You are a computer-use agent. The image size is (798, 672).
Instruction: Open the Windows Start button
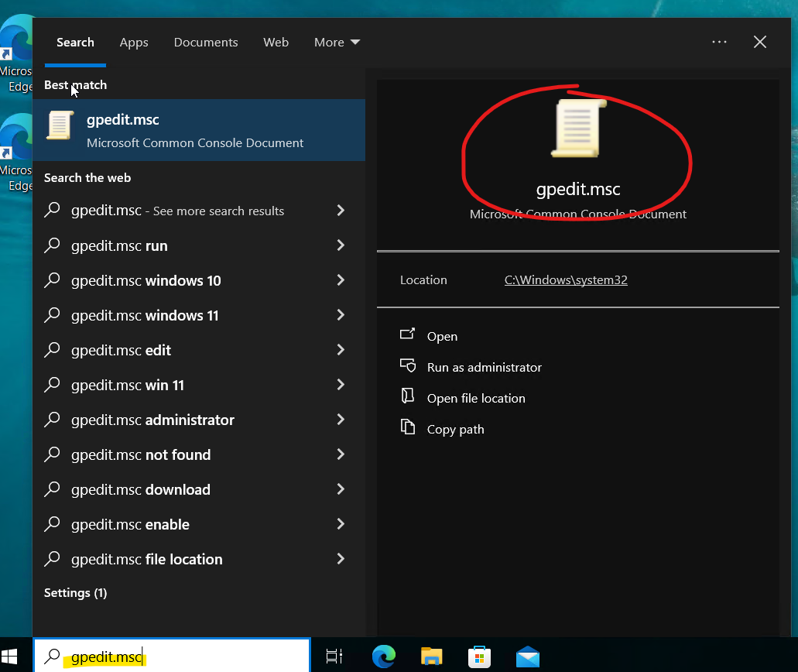pyautogui.click(x=9, y=657)
